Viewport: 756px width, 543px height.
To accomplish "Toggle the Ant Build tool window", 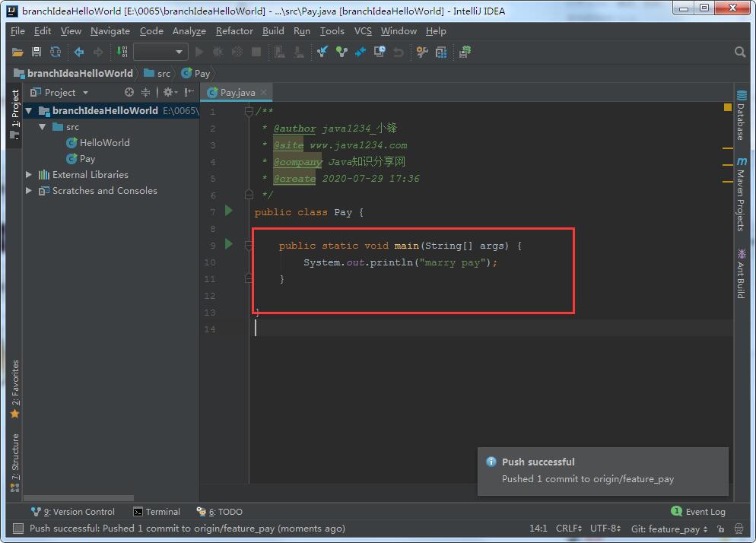I will click(742, 273).
